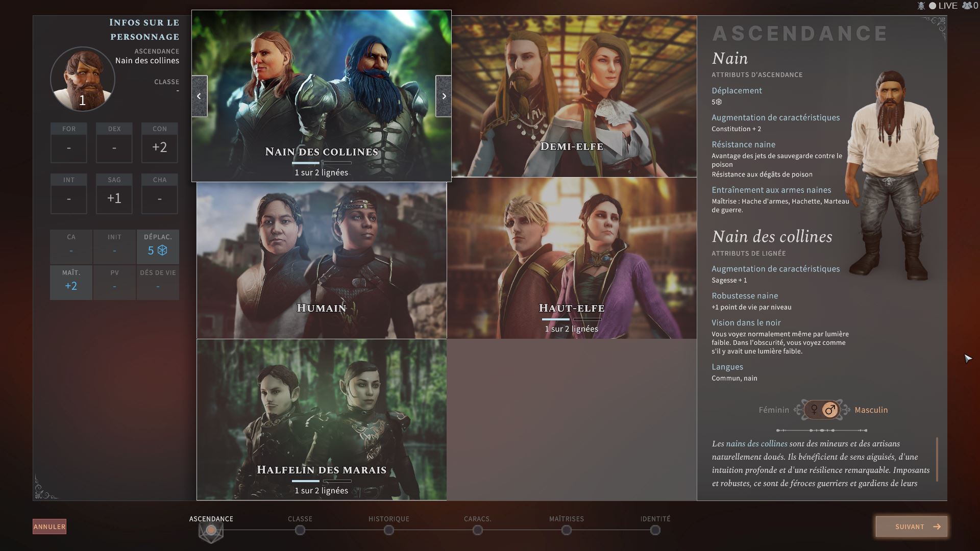Click the viewers count icon

pos(967,6)
